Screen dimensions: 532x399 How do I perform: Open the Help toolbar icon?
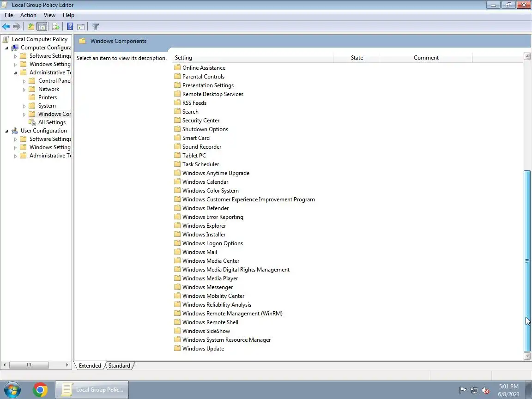(x=70, y=26)
